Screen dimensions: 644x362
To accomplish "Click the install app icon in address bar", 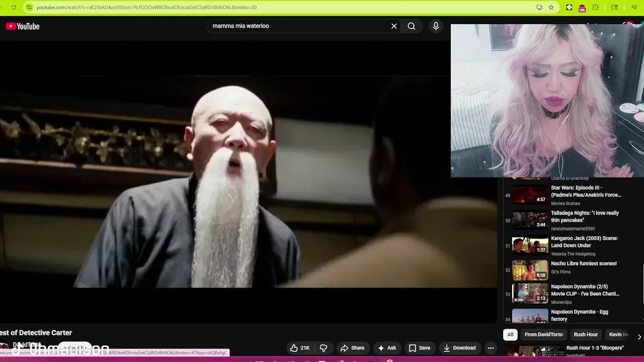I will tap(539, 7).
